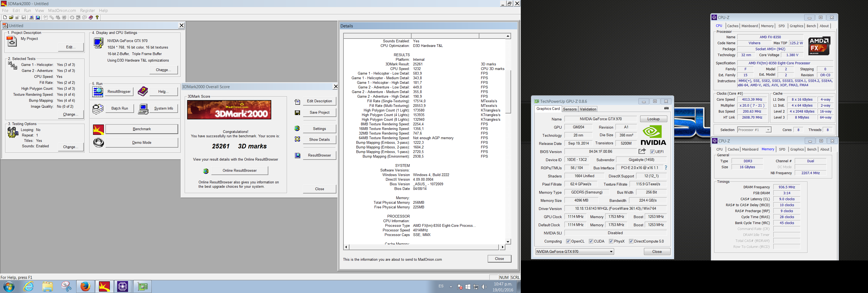The width and height of the screenshot is (868, 293).
Task: Open Internet Explorer from the taskbar
Action: pos(29,286)
